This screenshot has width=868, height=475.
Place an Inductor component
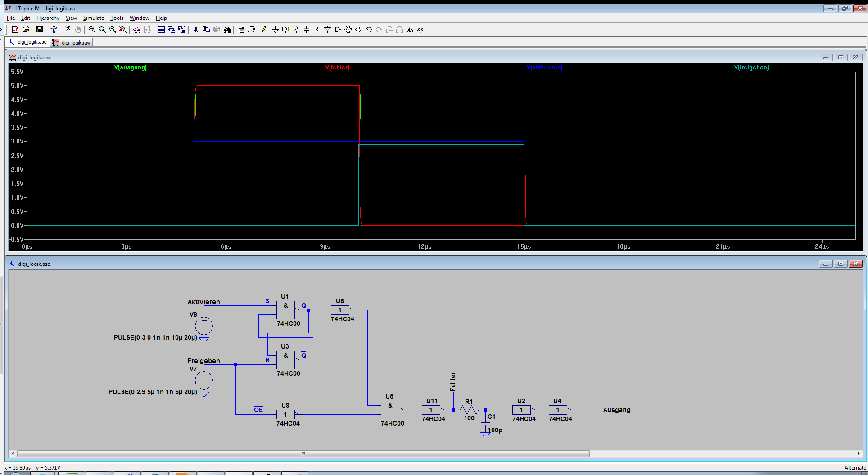click(316, 29)
